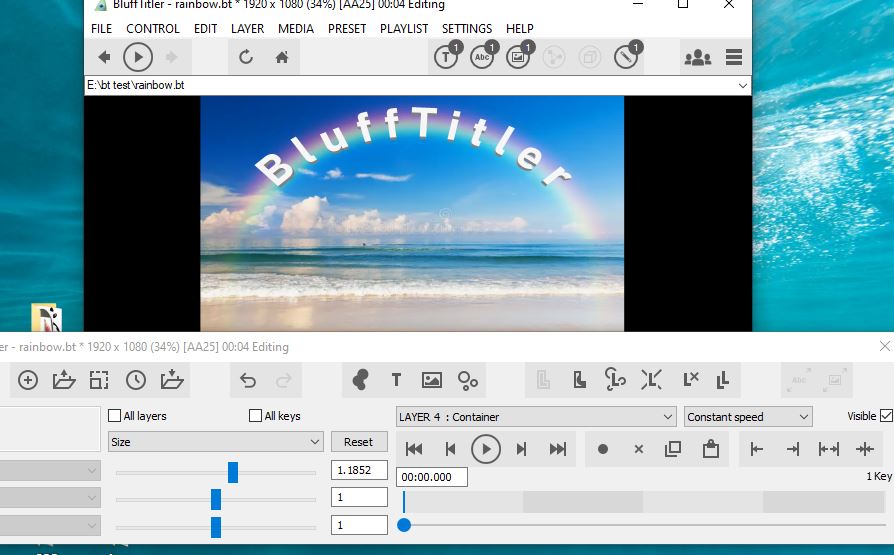This screenshot has width=894, height=555.
Task: Click the T text icon in bottom toolbar
Action: pyautogui.click(x=396, y=380)
